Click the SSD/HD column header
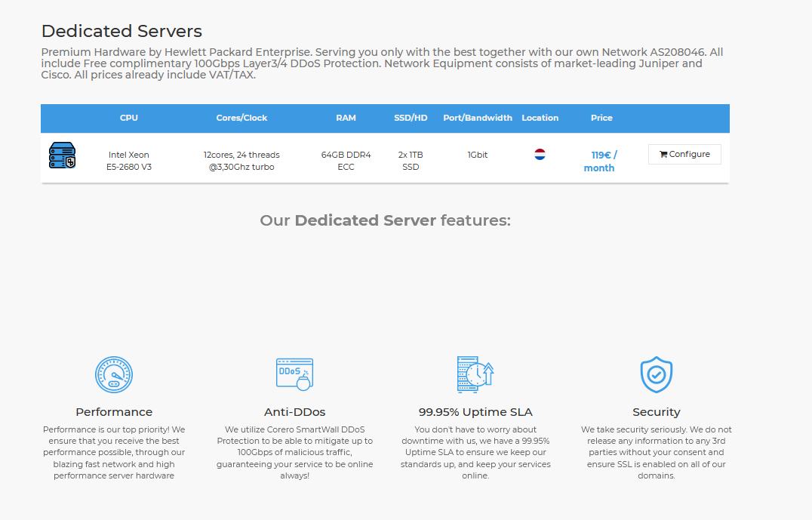The image size is (812, 520). pyautogui.click(x=411, y=118)
